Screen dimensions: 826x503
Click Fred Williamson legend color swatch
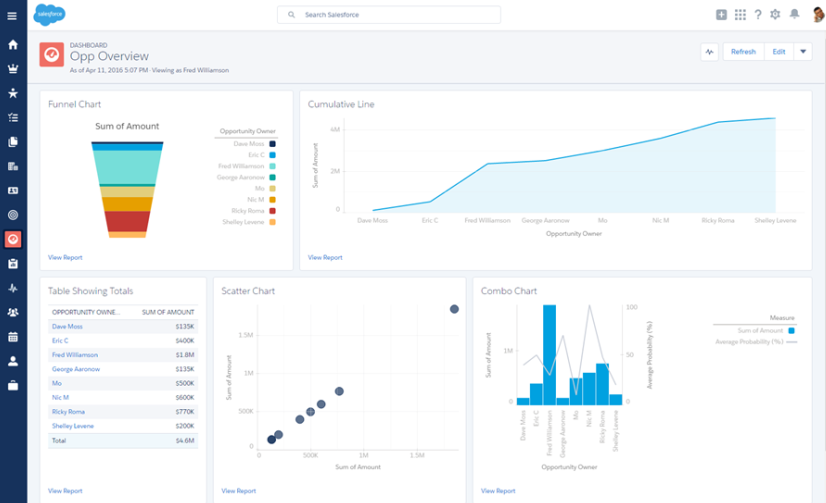pos(272,166)
